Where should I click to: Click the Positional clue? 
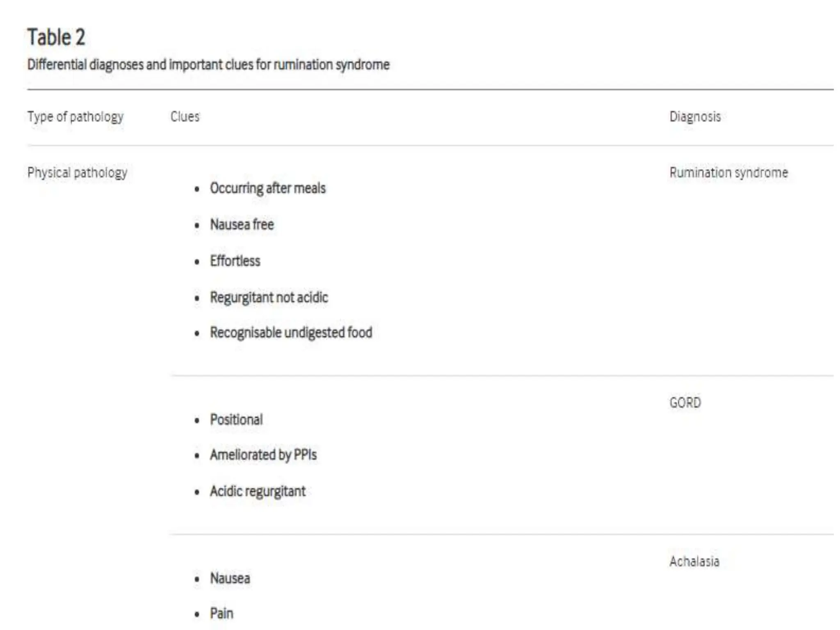click(236, 420)
